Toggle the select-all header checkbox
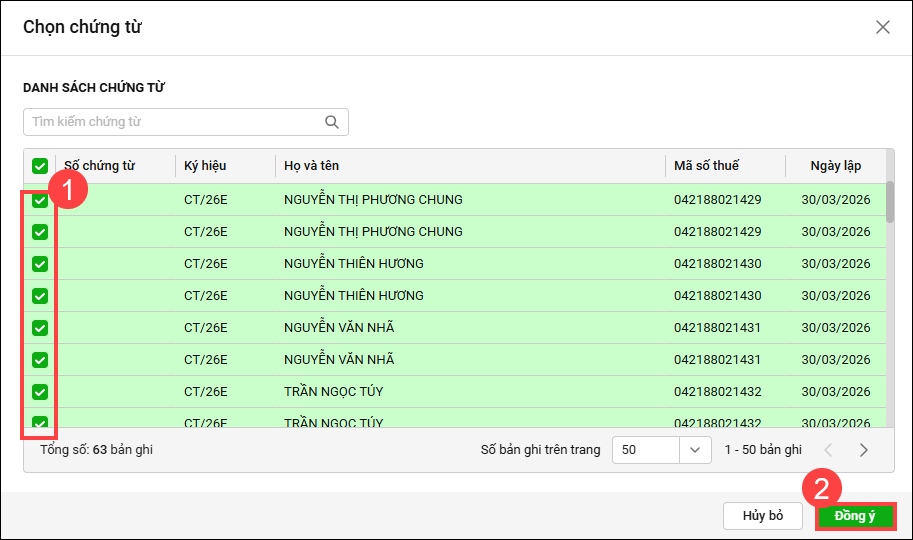This screenshot has height=540, width=913. click(40, 166)
